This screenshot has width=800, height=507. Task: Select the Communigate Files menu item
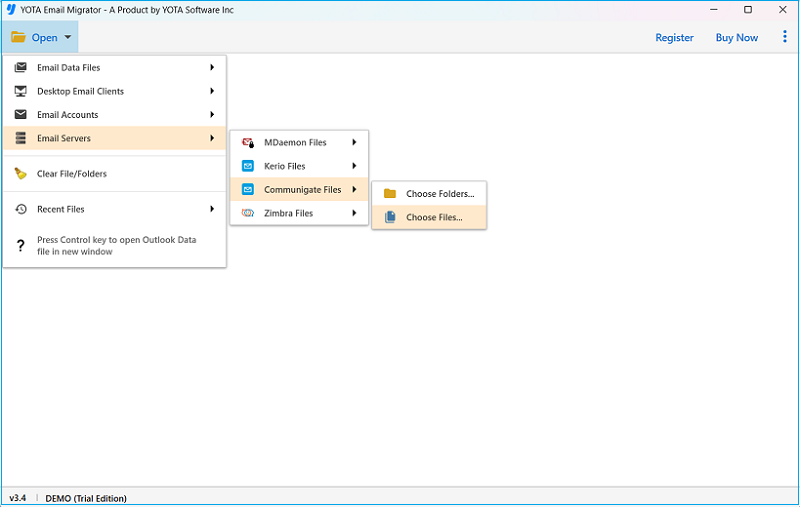pos(302,189)
